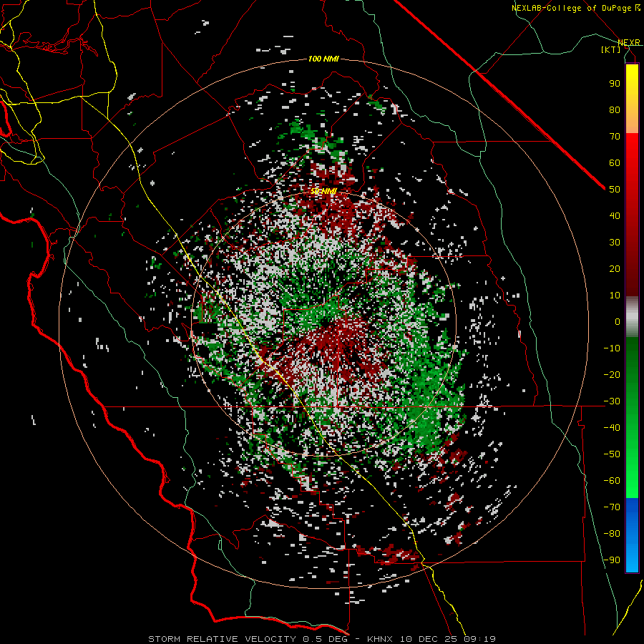
Task: Click the "-80" velocity scale value
Action: pos(612,534)
